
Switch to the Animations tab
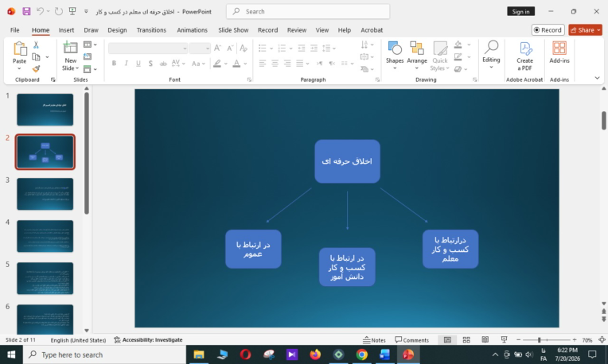(192, 30)
